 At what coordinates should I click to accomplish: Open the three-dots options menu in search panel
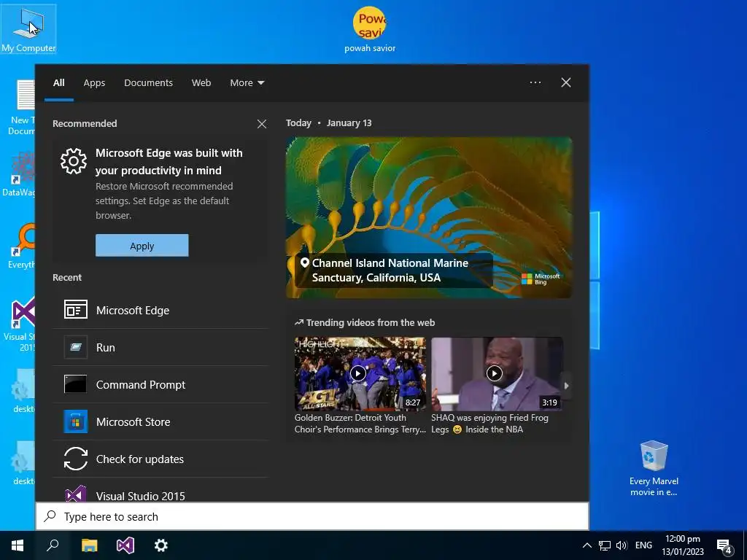click(535, 82)
